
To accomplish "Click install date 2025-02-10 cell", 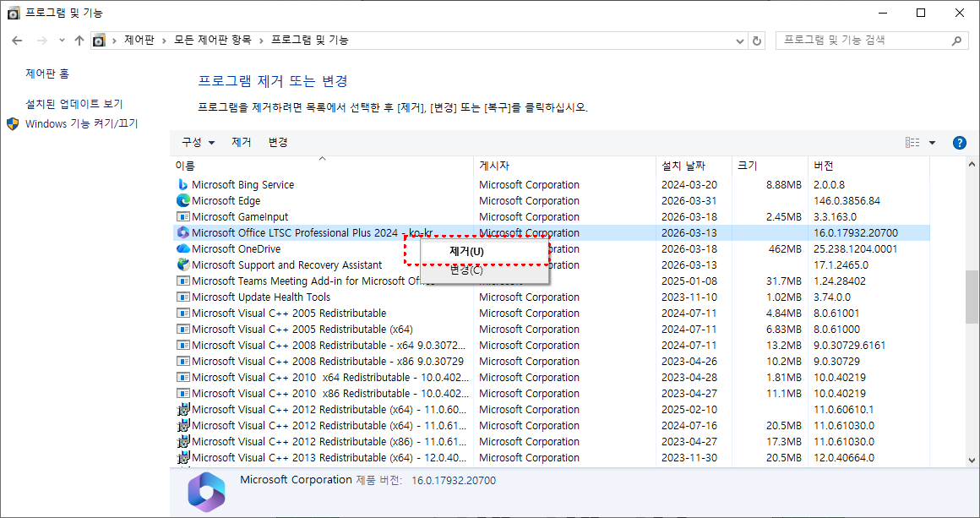I will [689, 410].
